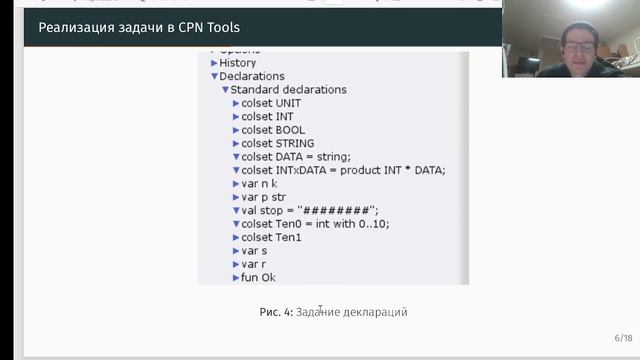Click the slide page number 6/18

(x=623, y=338)
